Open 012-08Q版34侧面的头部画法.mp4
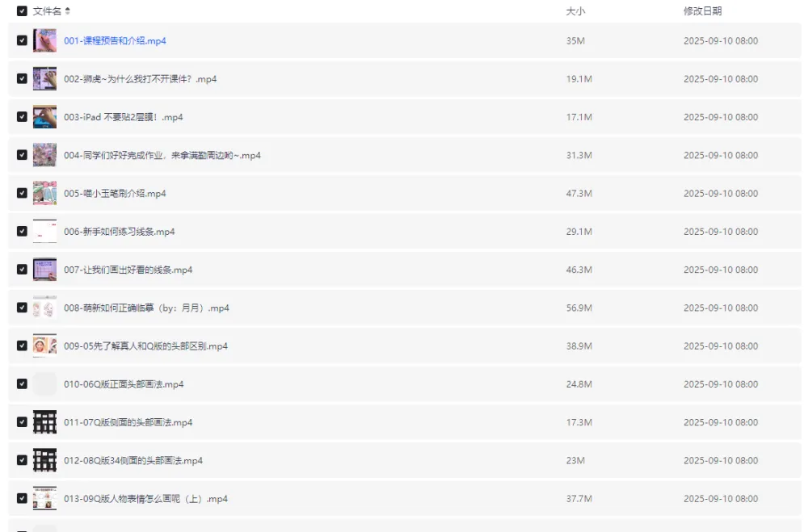Screen dimensions: 808x532 (133, 461)
